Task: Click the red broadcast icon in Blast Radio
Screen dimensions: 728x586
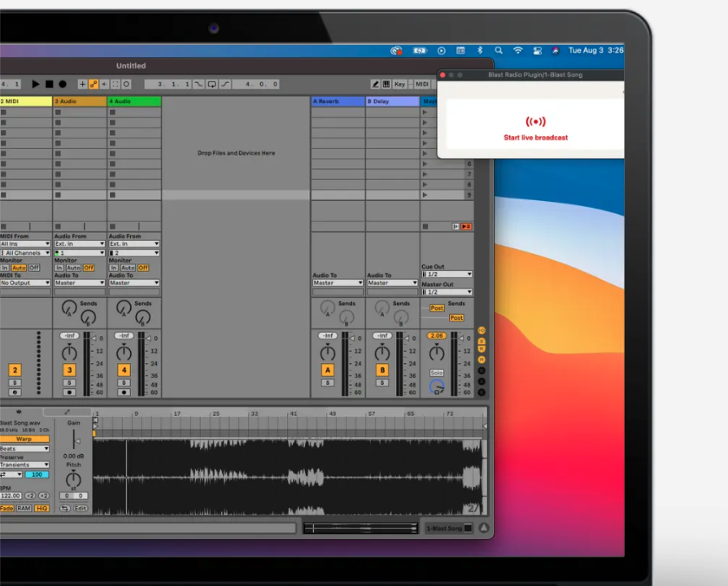Action: (535, 122)
